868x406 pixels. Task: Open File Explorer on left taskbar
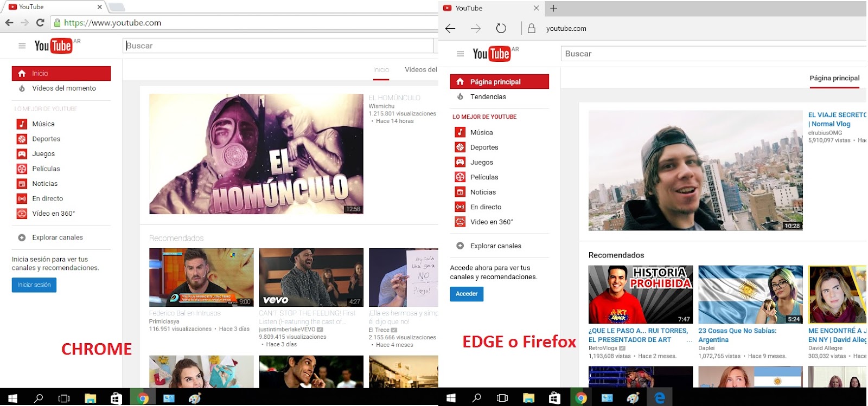point(91,398)
